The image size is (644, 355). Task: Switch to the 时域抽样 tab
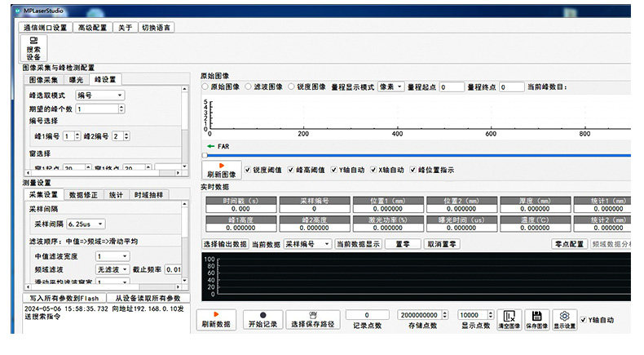click(x=148, y=195)
